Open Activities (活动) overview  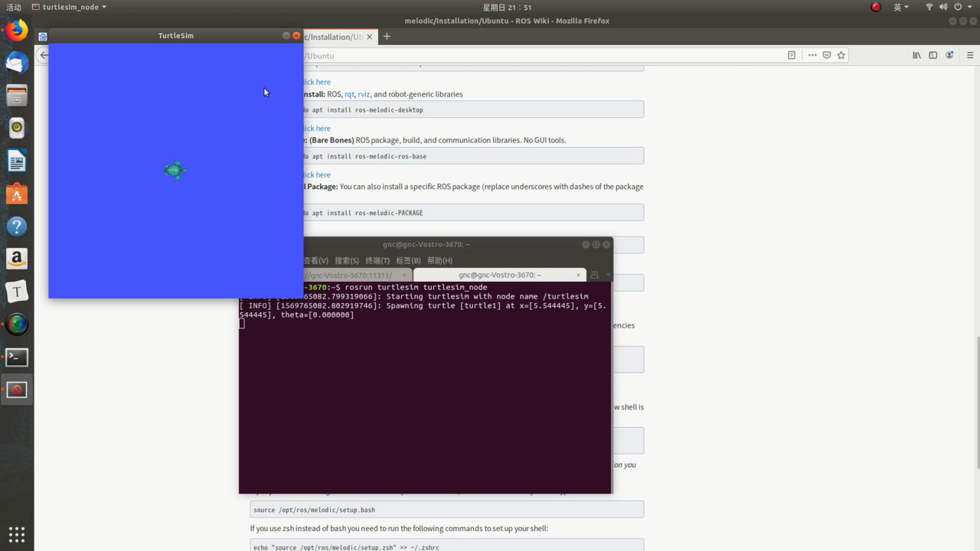[13, 7]
